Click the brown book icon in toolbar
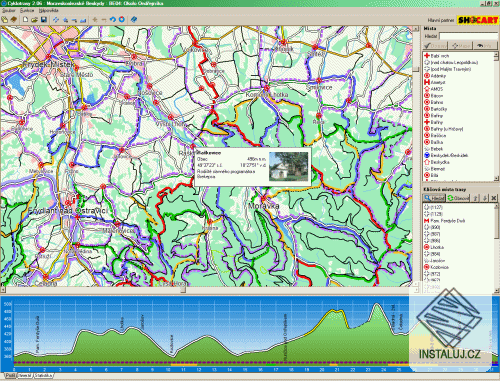Viewport: 500px width, 381px height. [x=14, y=20]
